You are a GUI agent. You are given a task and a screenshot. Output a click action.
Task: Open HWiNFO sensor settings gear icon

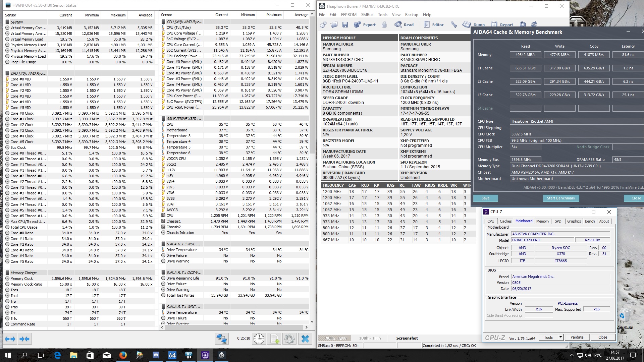coord(289,339)
